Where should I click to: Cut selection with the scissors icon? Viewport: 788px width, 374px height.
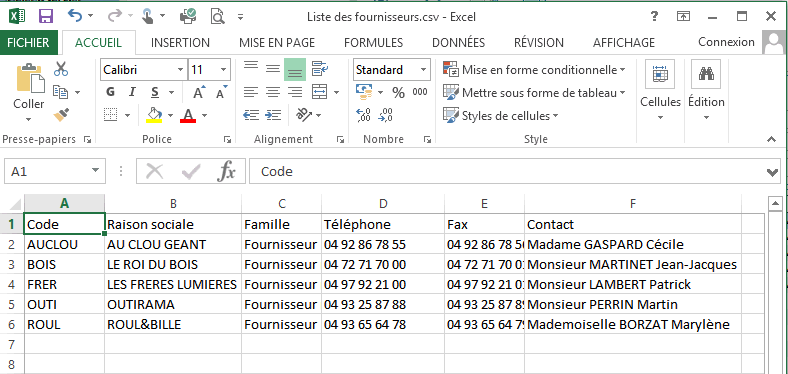pyautogui.click(x=61, y=68)
